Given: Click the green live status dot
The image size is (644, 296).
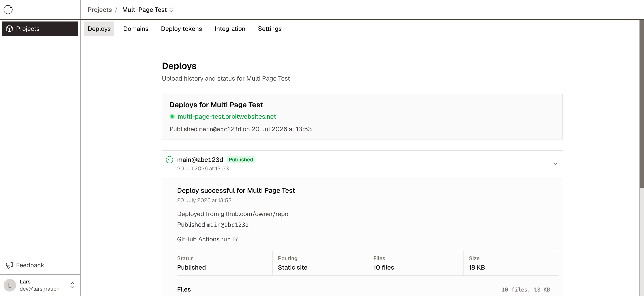Looking at the screenshot, I should point(172,116).
